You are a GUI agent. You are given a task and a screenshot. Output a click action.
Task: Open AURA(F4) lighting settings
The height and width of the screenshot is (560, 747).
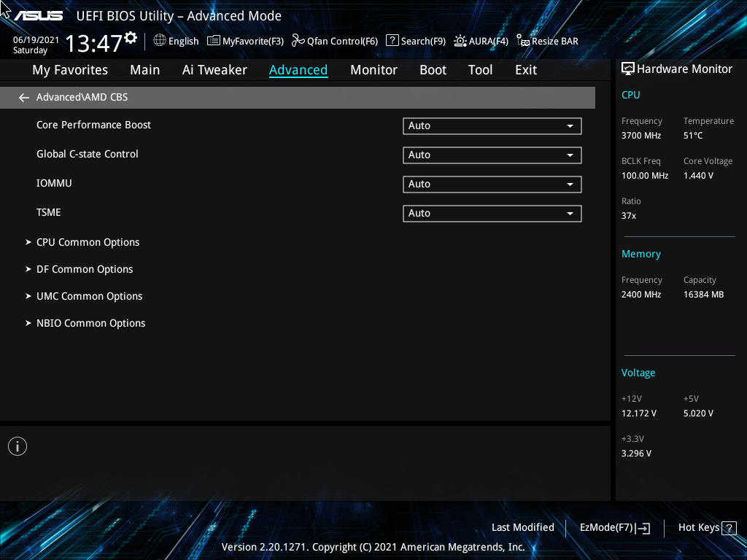[x=481, y=41]
